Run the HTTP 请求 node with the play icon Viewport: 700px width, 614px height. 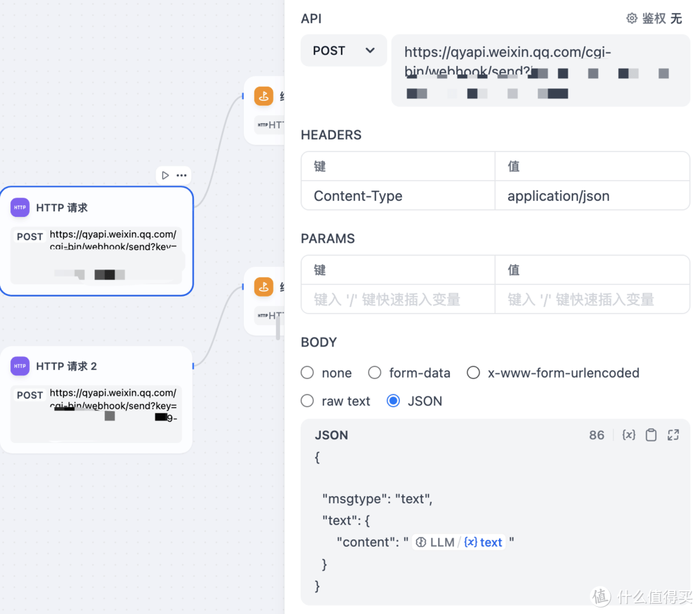tap(164, 175)
